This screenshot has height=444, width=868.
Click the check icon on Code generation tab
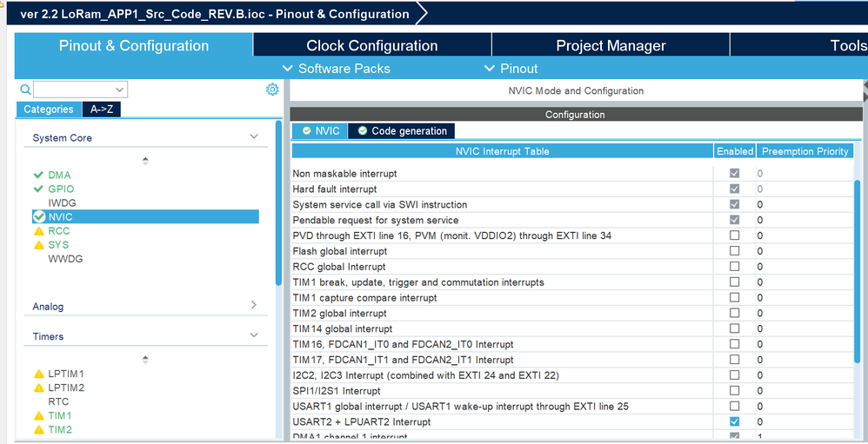pyautogui.click(x=363, y=131)
